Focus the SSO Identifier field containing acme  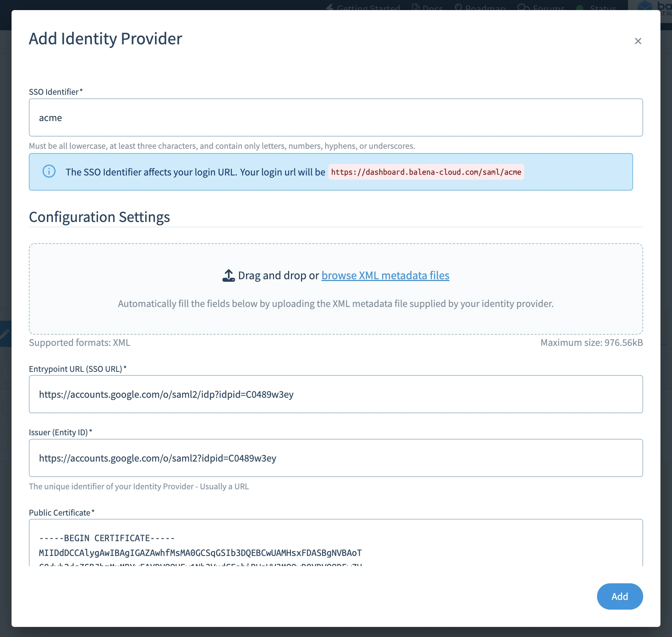coord(335,117)
